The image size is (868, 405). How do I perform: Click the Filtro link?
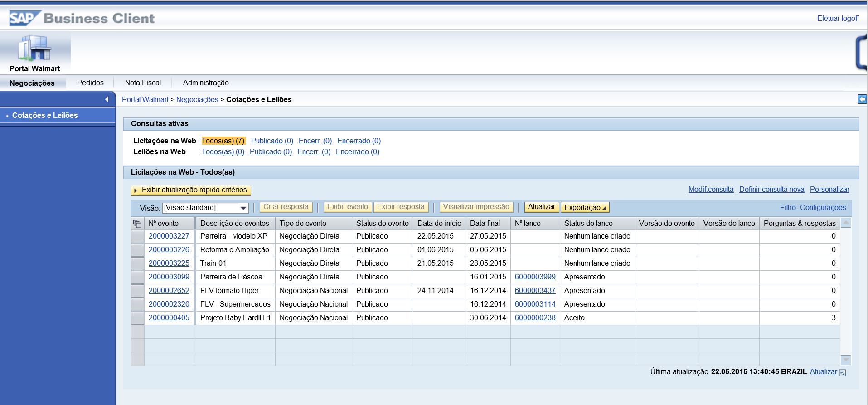pos(788,207)
